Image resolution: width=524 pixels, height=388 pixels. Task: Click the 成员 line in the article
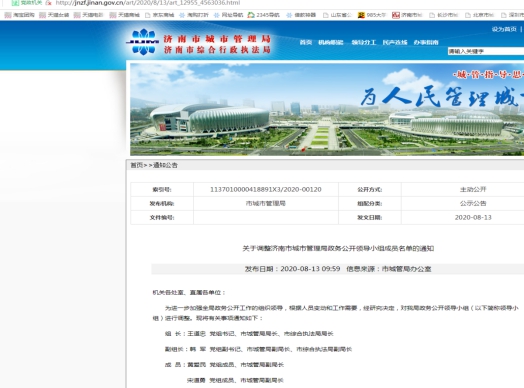tap(224, 365)
